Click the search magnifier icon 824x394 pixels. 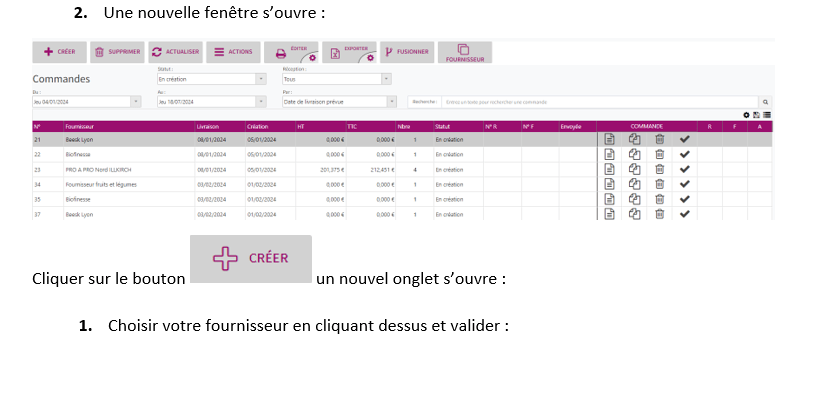[x=766, y=102]
